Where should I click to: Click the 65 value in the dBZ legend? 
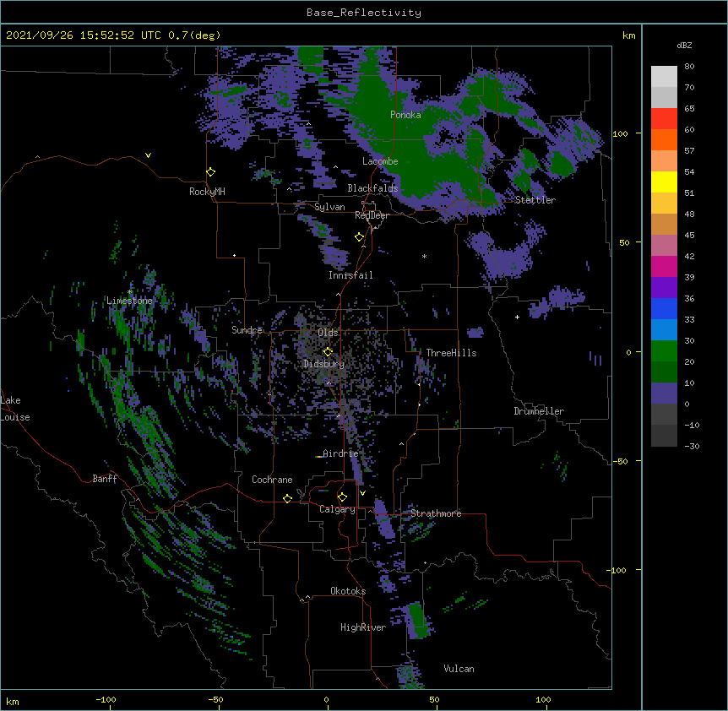689,108
